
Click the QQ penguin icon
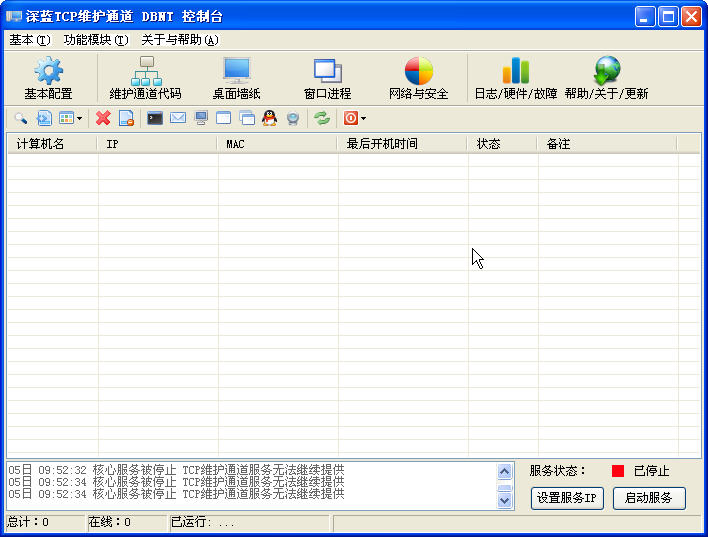click(270, 118)
